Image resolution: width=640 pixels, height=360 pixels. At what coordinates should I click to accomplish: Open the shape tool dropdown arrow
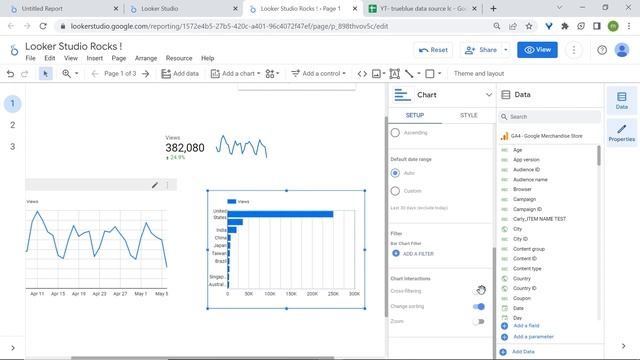440,74
